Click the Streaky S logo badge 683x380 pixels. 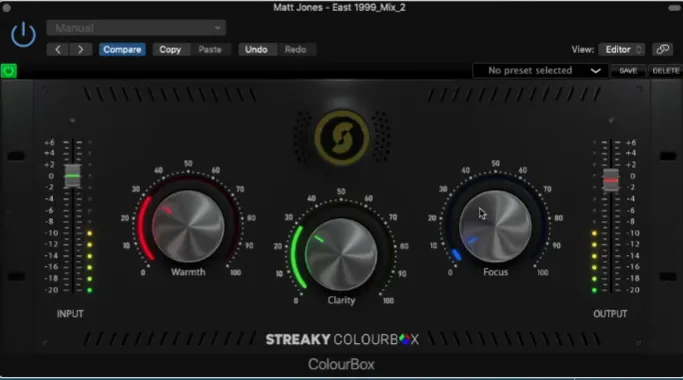tap(342, 137)
